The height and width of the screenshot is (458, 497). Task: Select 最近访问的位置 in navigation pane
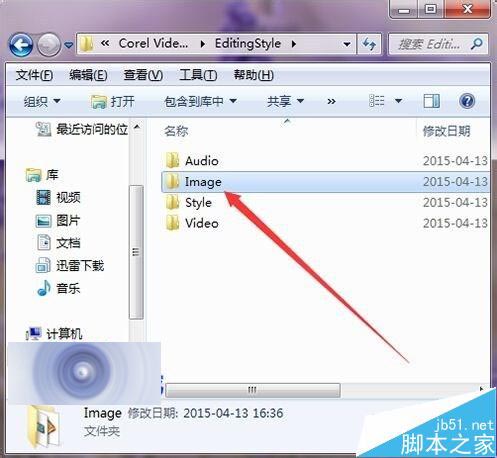tap(82, 129)
